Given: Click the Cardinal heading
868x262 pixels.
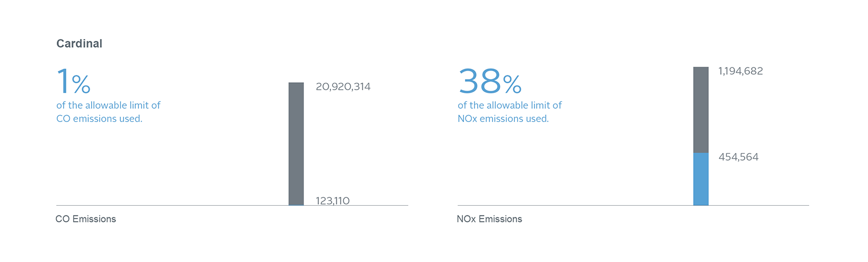Looking at the screenshot, I should click(x=79, y=43).
